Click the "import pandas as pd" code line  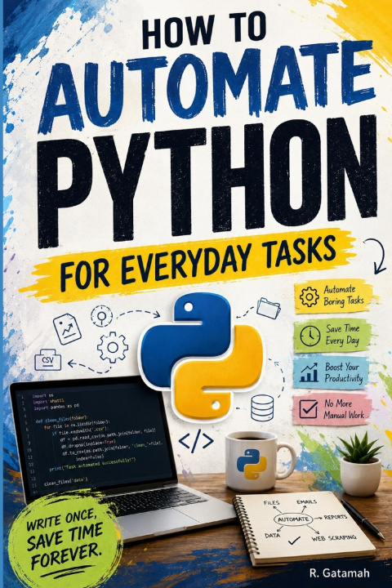[56, 406]
